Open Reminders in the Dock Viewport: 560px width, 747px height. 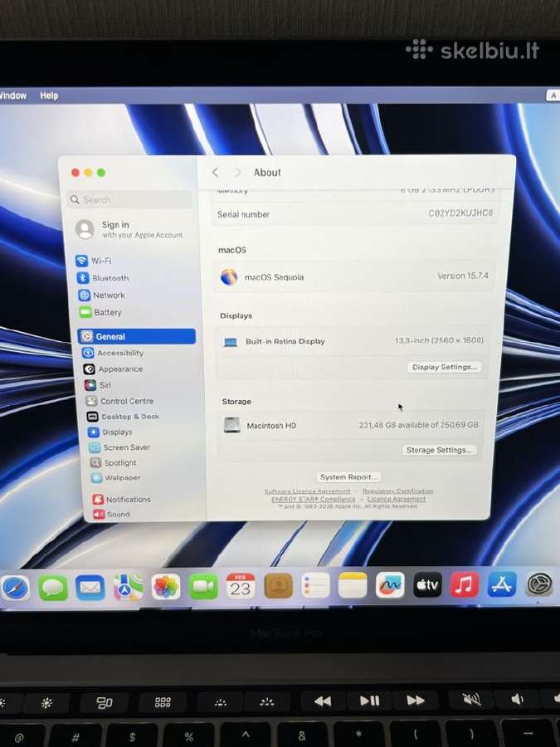coord(315,585)
